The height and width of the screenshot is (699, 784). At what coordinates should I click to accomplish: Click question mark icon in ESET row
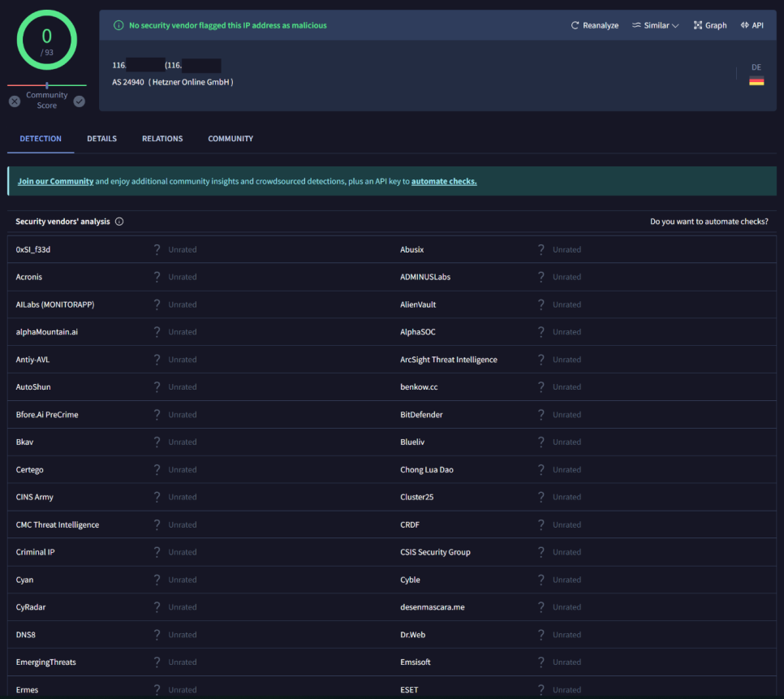point(541,689)
